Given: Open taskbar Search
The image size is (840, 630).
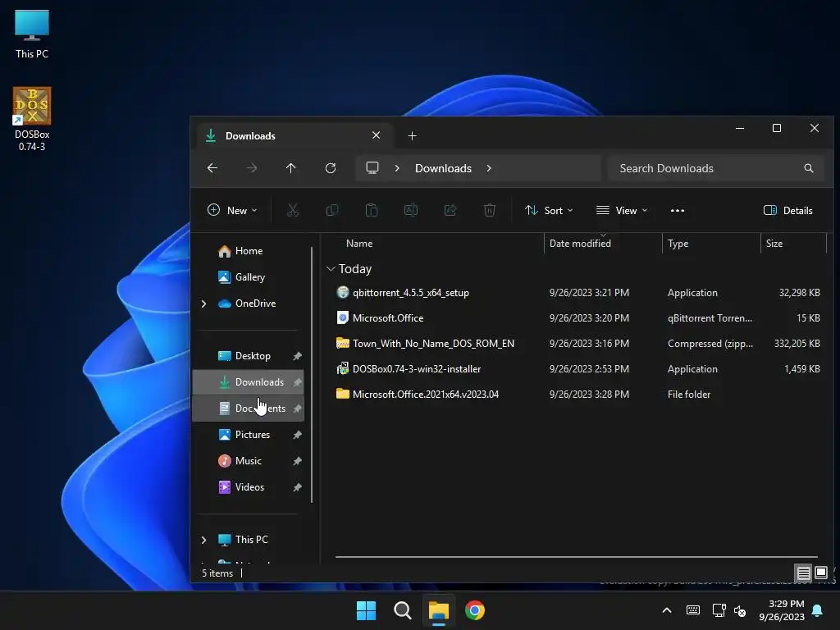Looking at the screenshot, I should 402,610.
